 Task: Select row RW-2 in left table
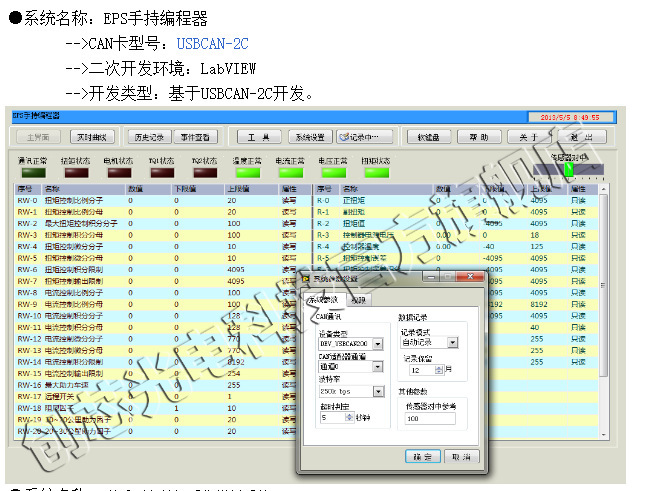coord(163,224)
